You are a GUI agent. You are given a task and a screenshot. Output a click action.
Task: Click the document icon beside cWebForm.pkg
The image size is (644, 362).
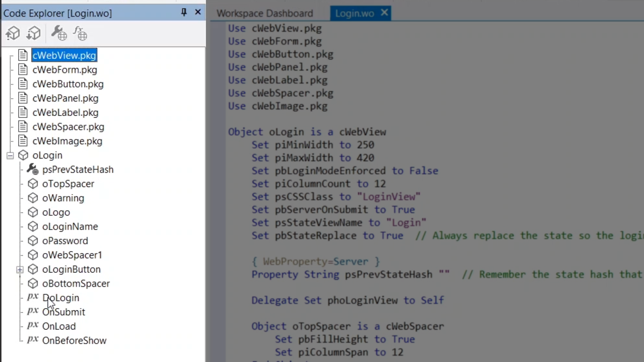pos(23,70)
